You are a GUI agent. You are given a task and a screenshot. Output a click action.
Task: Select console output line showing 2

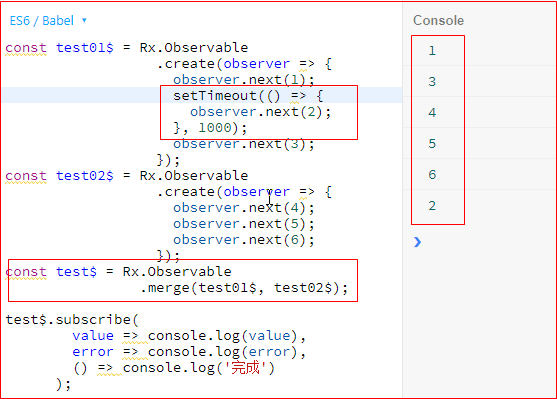point(432,206)
